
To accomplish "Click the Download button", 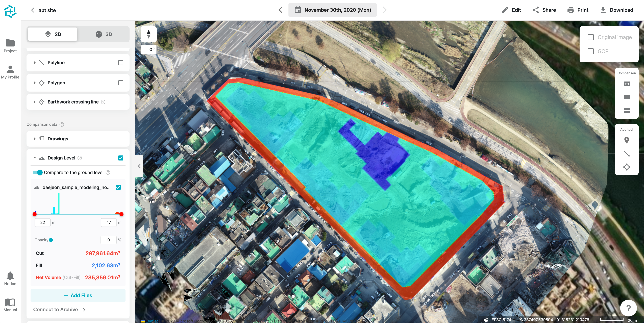I will point(616,10).
